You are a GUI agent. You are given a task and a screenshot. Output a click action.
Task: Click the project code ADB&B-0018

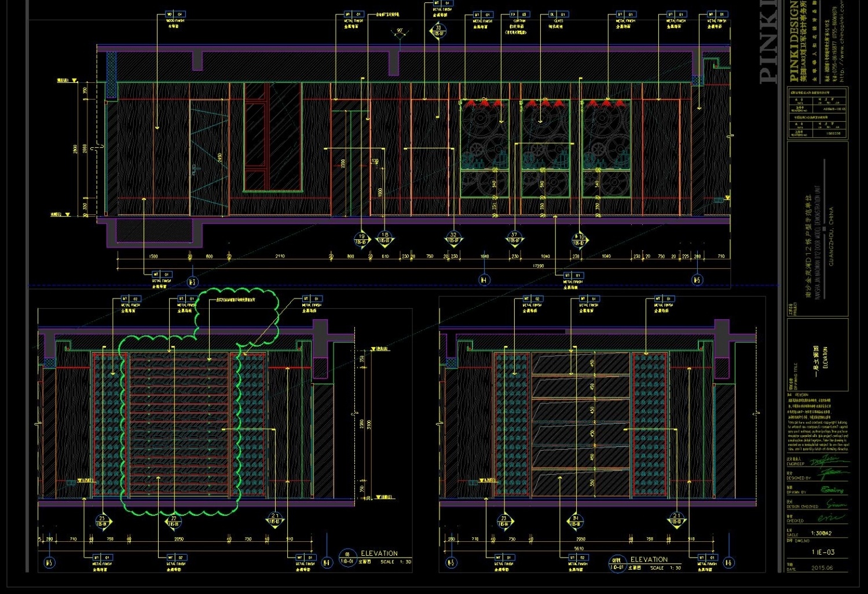833,109
